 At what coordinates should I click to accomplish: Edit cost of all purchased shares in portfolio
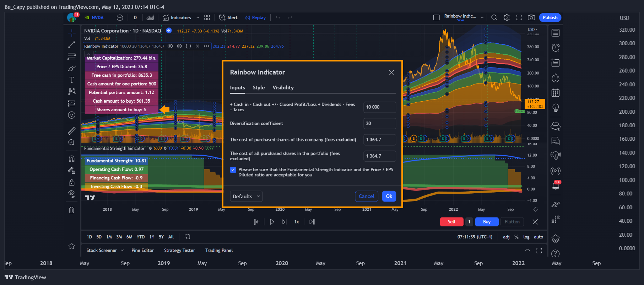[x=380, y=156]
